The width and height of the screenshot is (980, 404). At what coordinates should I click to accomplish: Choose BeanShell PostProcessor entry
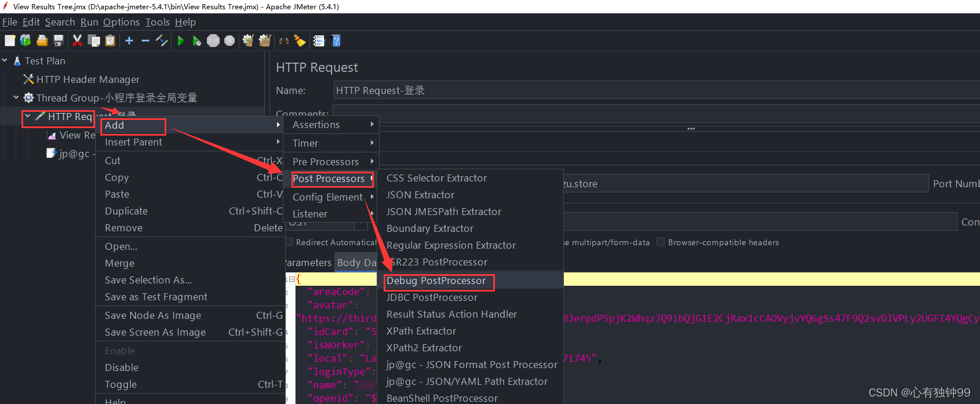[x=471, y=398]
